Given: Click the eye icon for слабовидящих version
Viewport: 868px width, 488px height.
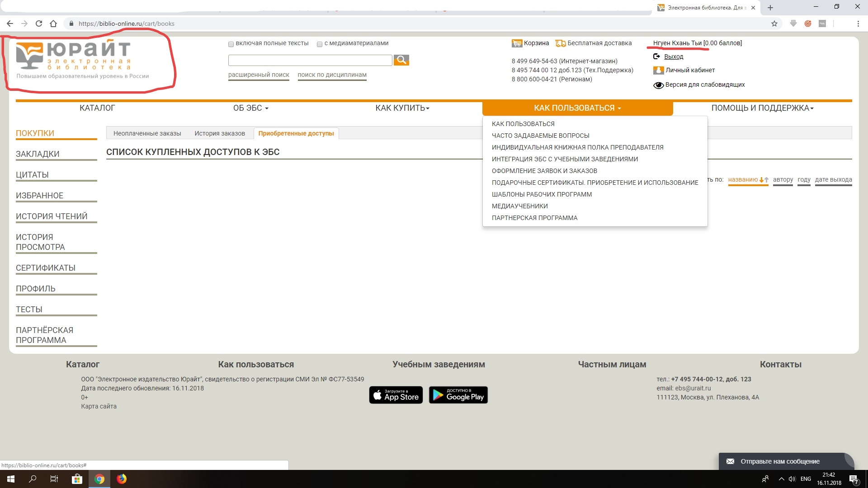Looking at the screenshot, I should [658, 85].
